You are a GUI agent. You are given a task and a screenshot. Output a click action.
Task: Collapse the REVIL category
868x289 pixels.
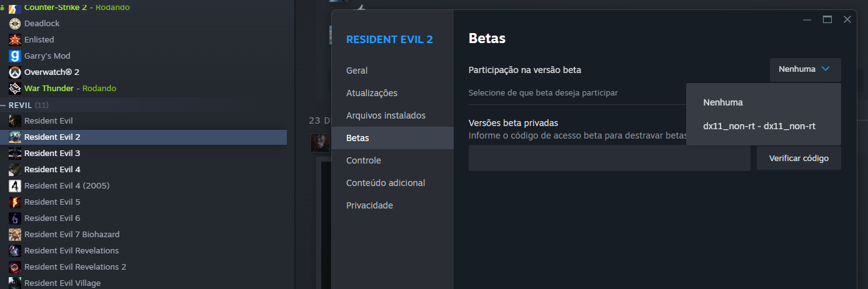click(4, 105)
